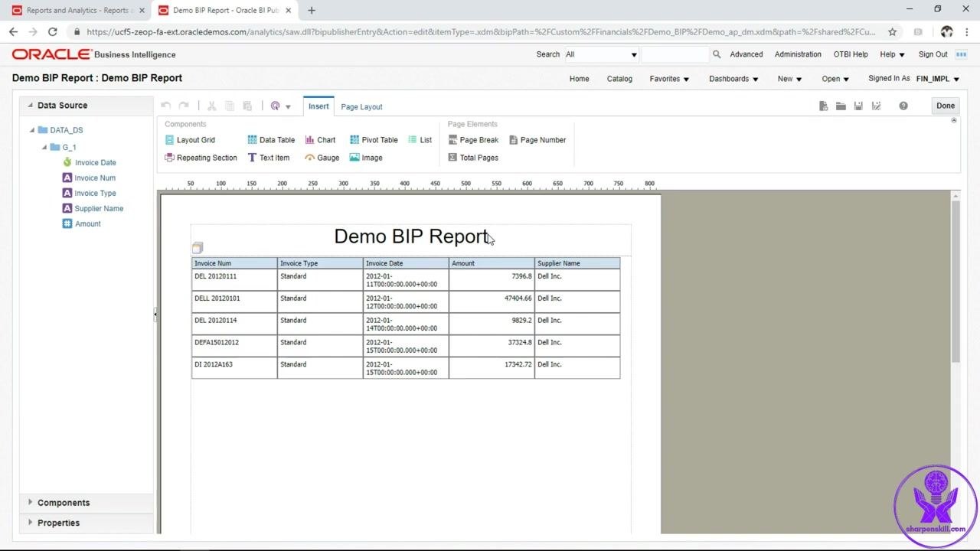
Task: Switch to the Page Layout tab
Action: click(361, 106)
